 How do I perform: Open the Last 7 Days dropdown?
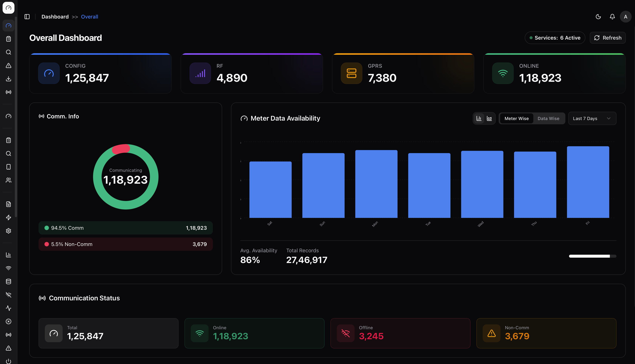[x=592, y=118]
